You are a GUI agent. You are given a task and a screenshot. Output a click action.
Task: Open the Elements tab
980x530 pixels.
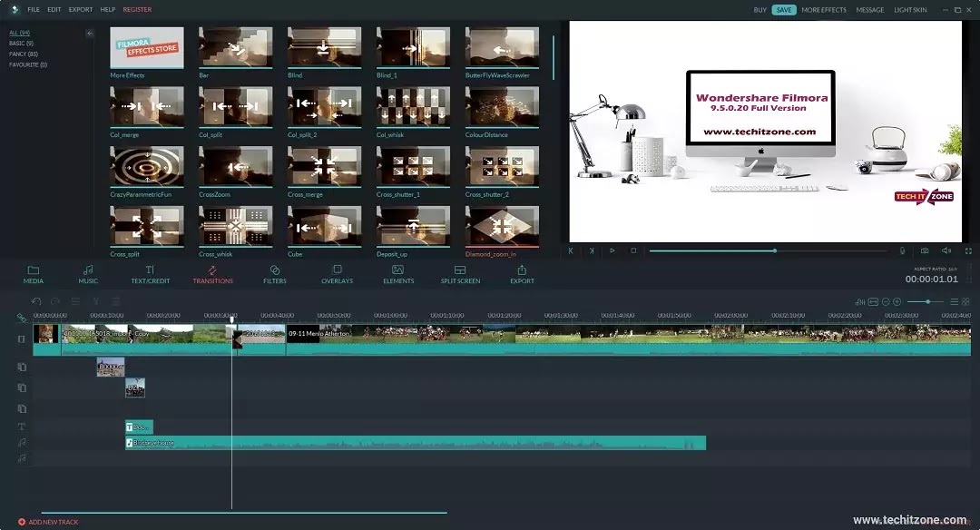point(398,274)
